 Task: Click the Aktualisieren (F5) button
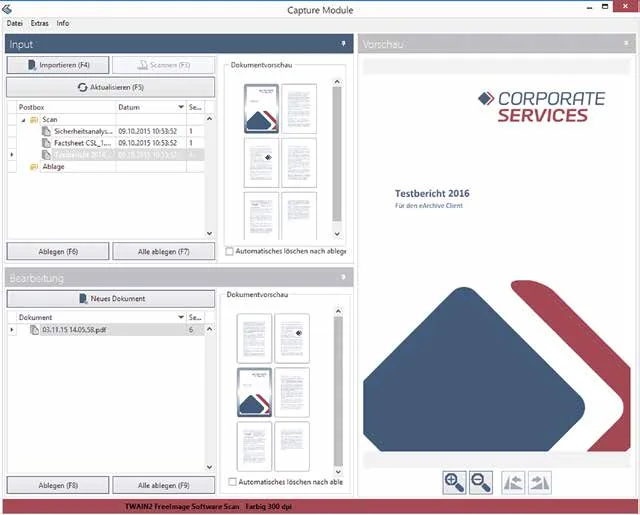pyautogui.click(x=111, y=87)
